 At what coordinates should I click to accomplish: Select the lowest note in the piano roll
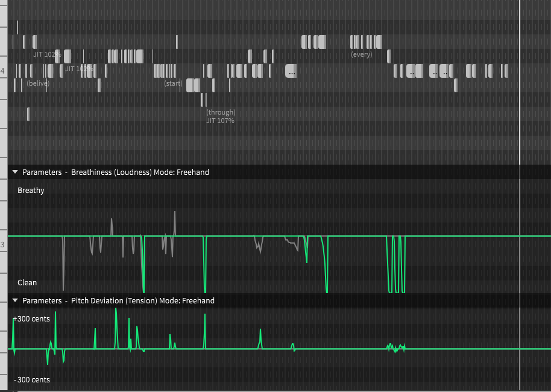tap(28, 114)
